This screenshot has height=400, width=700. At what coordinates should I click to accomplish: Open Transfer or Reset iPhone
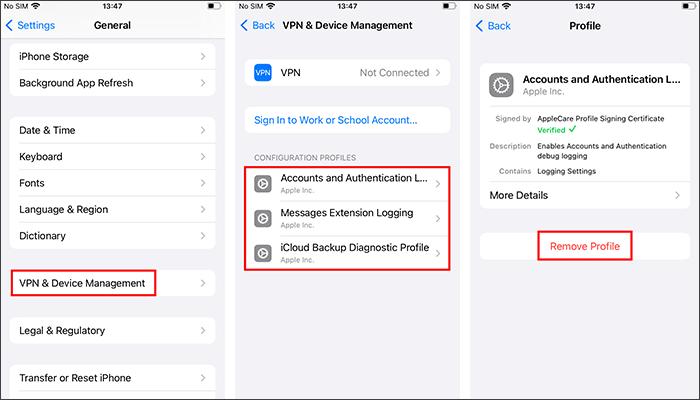[112, 378]
